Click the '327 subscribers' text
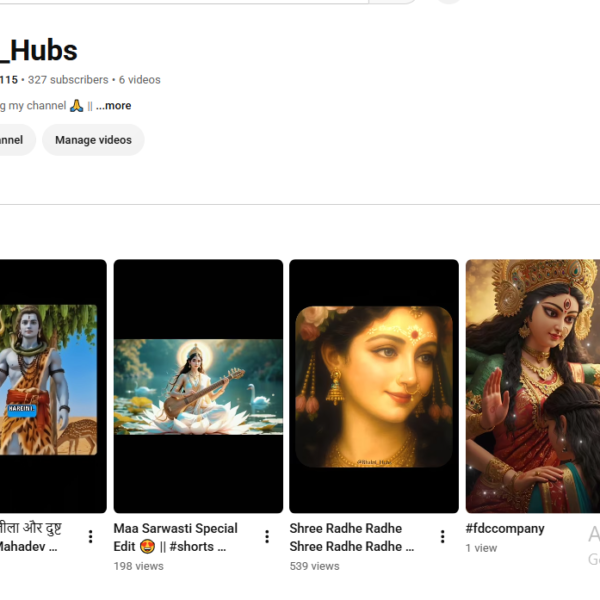The height and width of the screenshot is (600, 600). tap(68, 80)
